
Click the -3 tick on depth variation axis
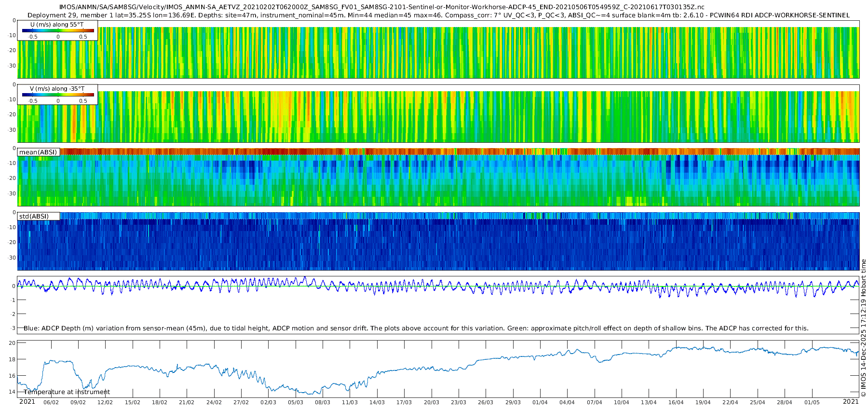[13, 328]
